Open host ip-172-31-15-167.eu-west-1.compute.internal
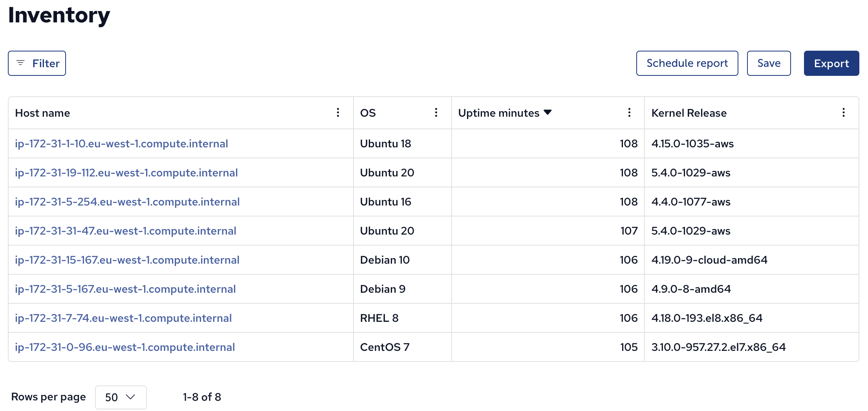868x411 pixels. click(127, 260)
